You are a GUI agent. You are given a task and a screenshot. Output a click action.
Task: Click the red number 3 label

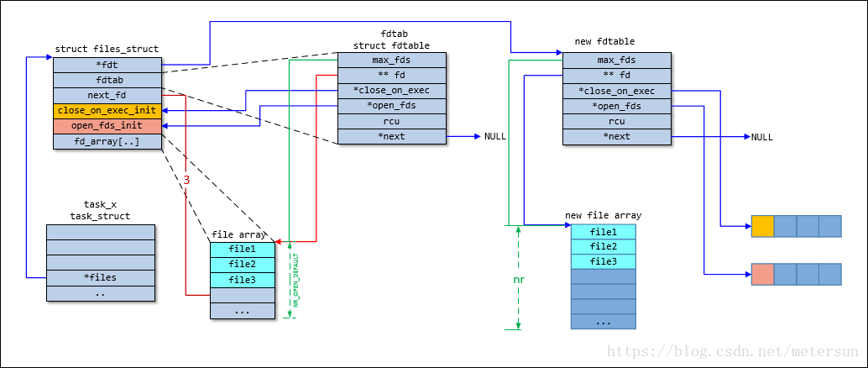tap(186, 180)
